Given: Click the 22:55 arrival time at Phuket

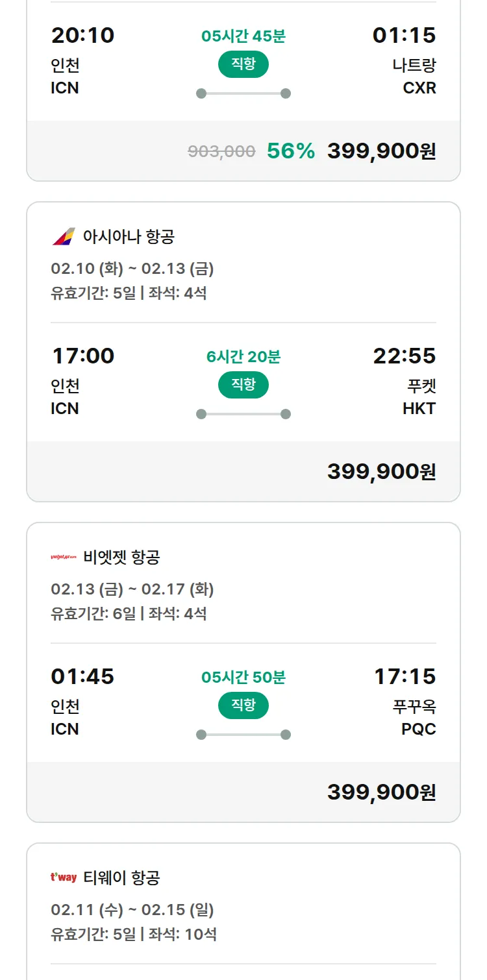Looking at the screenshot, I should [404, 356].
